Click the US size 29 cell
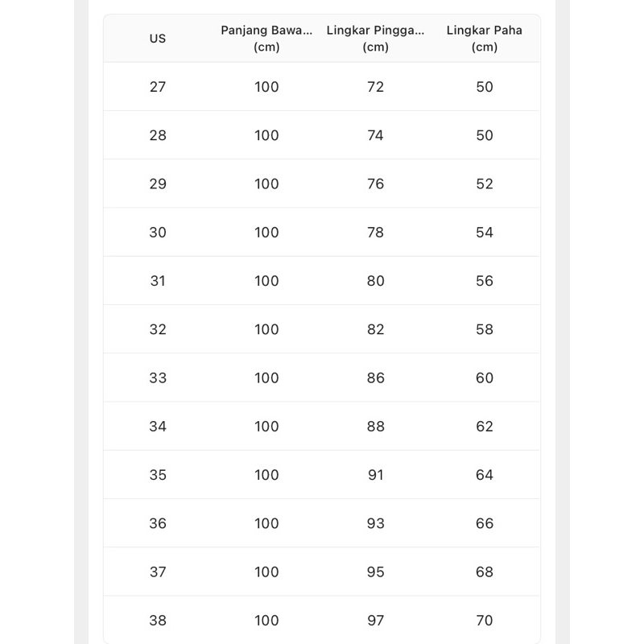Viewport: 644px width, 644px height. click(x=158, y=184)
